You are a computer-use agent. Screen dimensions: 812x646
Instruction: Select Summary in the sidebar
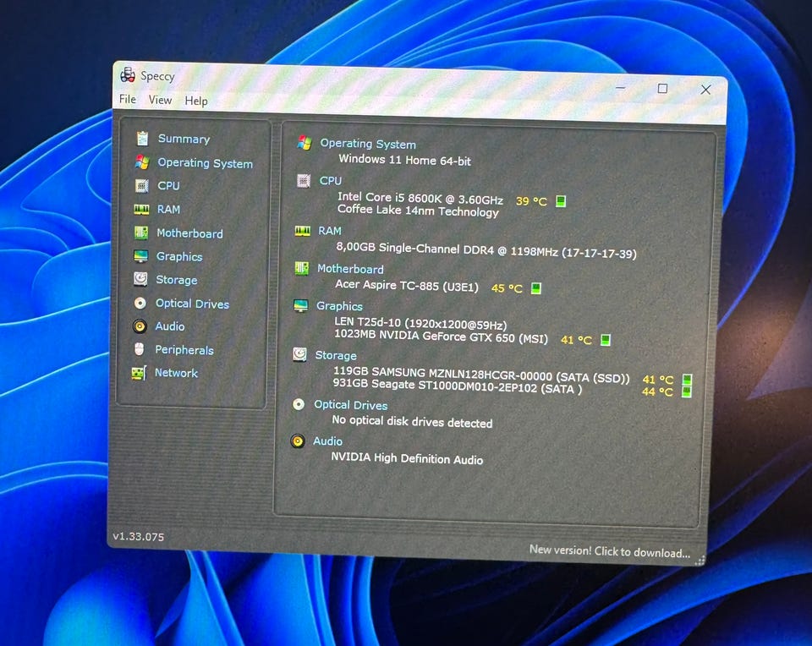(x=184, y=139)
